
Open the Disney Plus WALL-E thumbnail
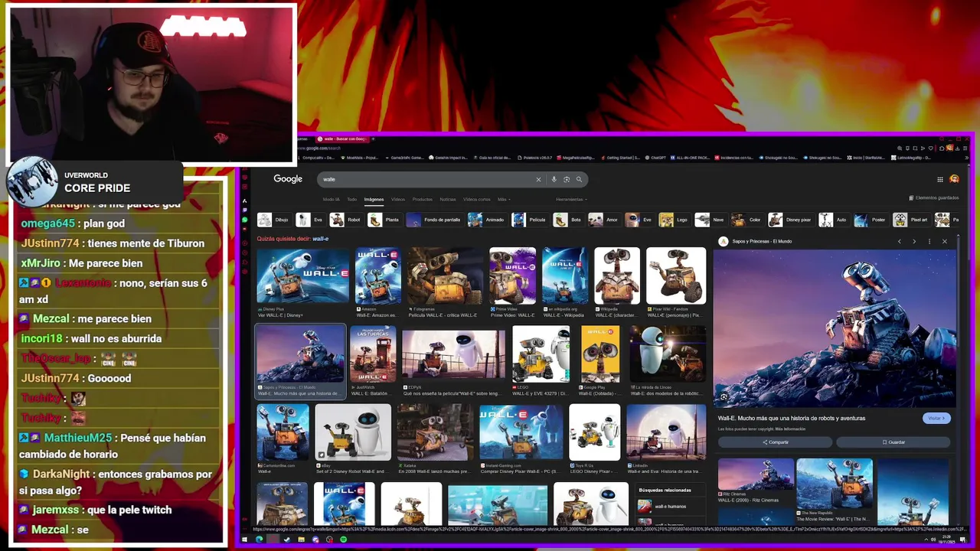coord(302,275)
